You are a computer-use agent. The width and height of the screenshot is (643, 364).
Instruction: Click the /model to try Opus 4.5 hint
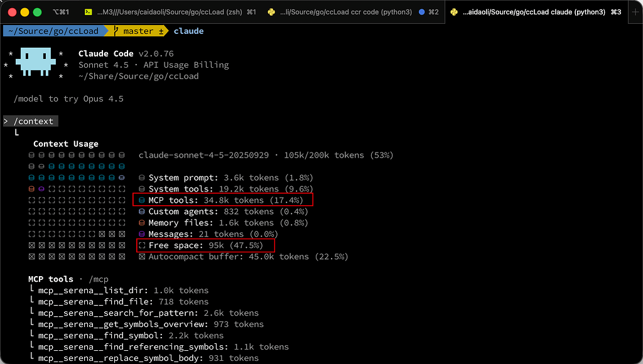[68, 99]
